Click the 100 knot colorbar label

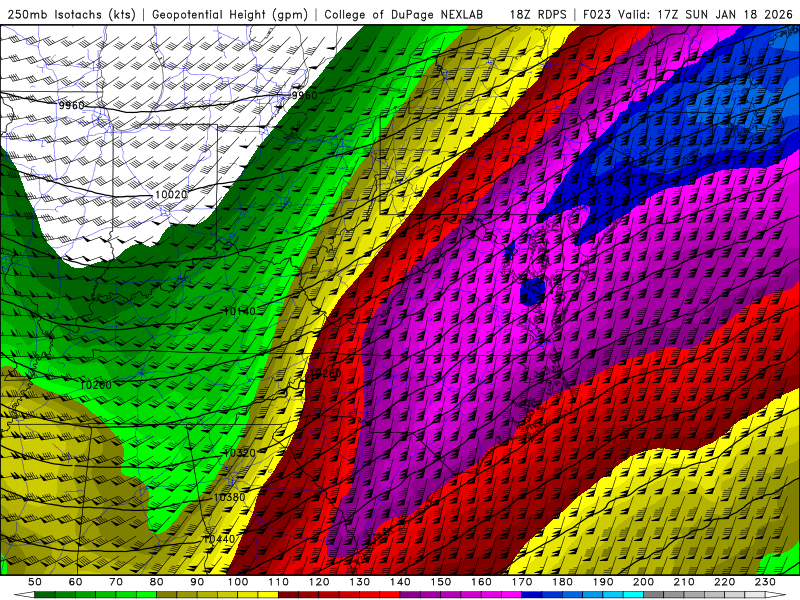point(238,582)
